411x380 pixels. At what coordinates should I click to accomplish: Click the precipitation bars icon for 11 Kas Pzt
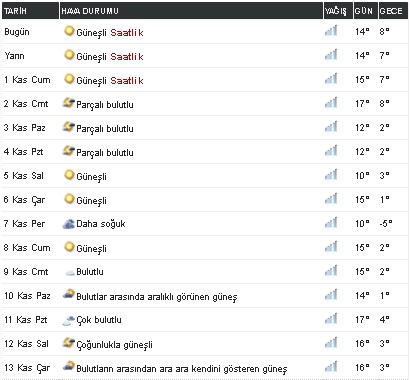(331, 319)
